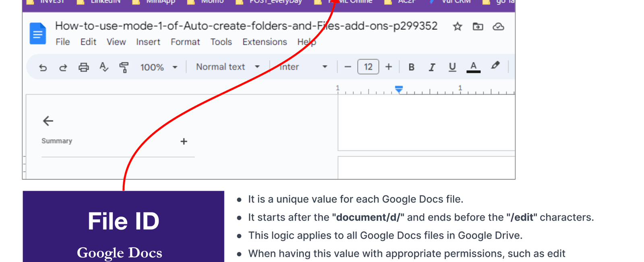Open the Help menu
The width and height of the screenshot is (644, 262).
click(x=306, y=42)
